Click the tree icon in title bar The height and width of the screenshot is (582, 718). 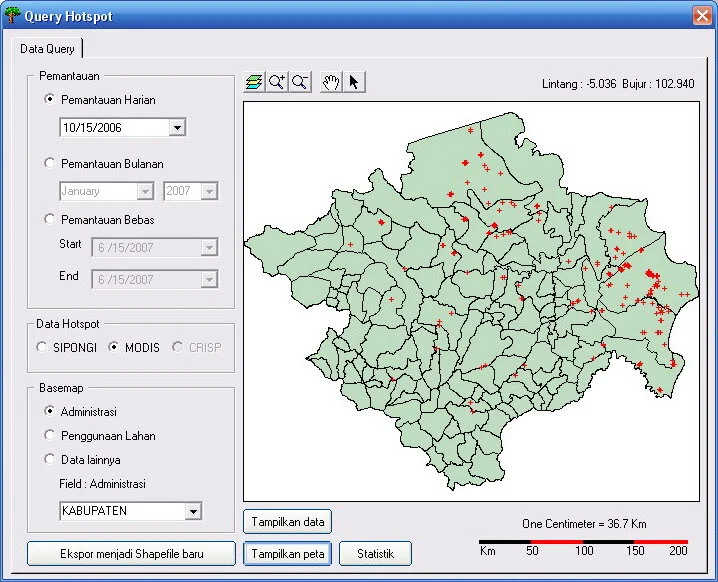click(13, 15)
